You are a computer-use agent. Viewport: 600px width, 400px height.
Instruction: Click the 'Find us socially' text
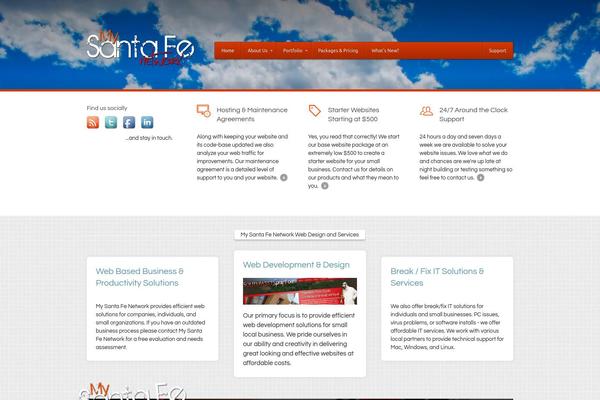click(x=107, y=108)
